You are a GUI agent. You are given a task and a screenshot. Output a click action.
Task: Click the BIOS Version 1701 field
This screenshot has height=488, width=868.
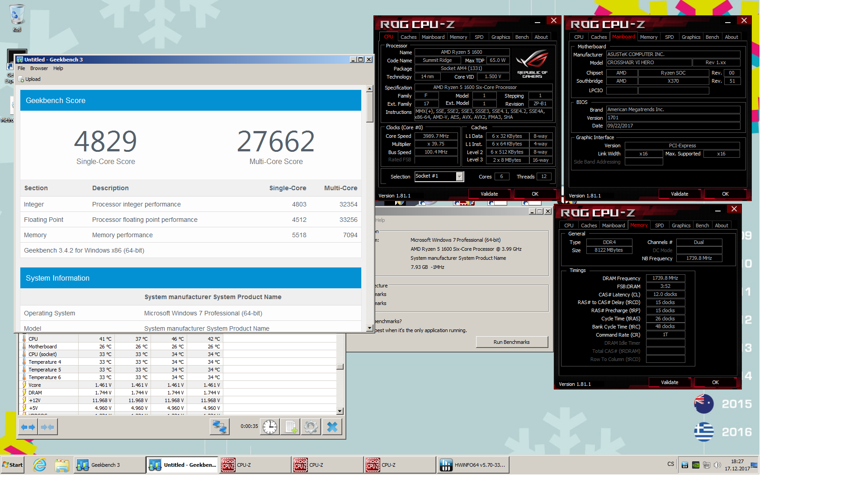pos(673,117)
